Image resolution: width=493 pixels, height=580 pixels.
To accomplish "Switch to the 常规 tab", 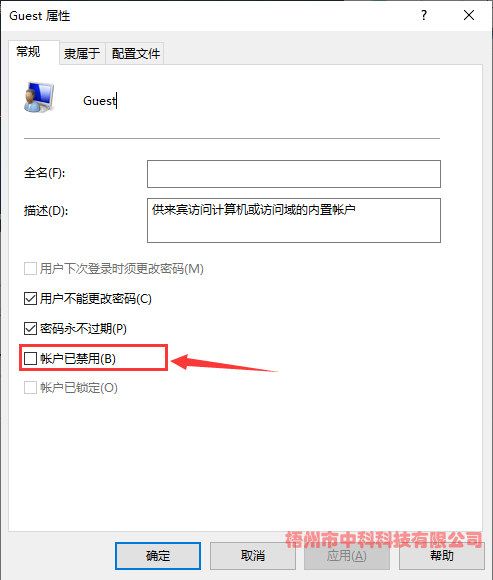I will [x=28, y=52].
